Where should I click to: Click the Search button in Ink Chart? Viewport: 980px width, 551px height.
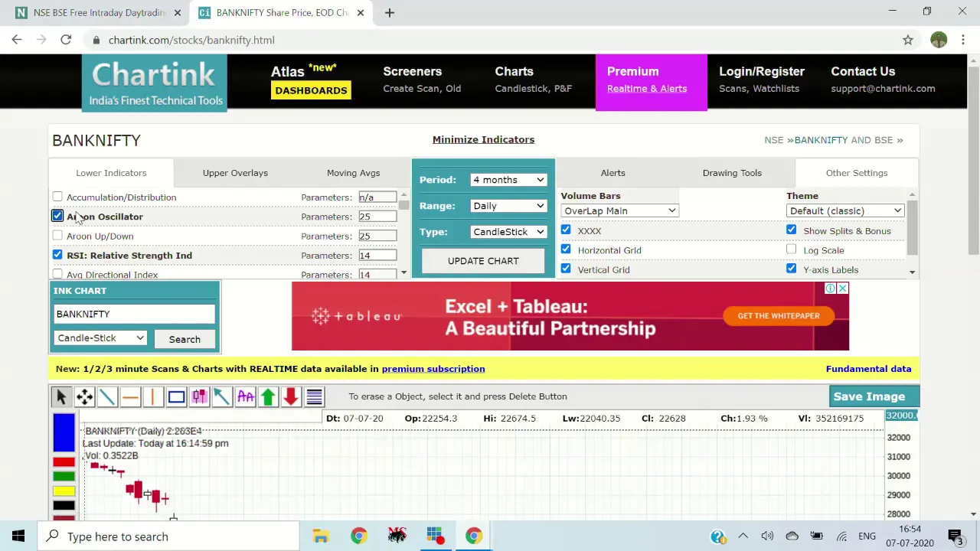pyautogui.click(x=185, y=339)
